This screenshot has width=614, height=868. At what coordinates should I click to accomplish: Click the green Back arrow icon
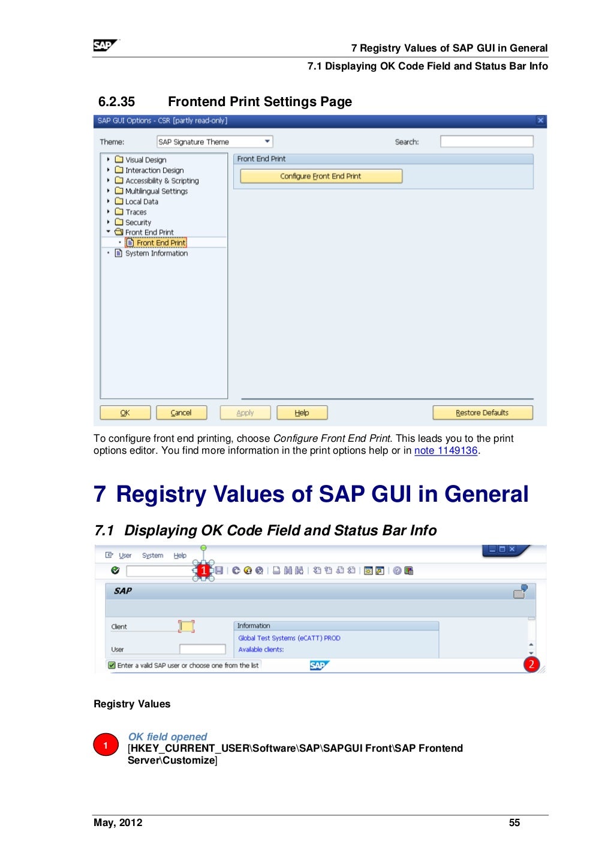236,571
